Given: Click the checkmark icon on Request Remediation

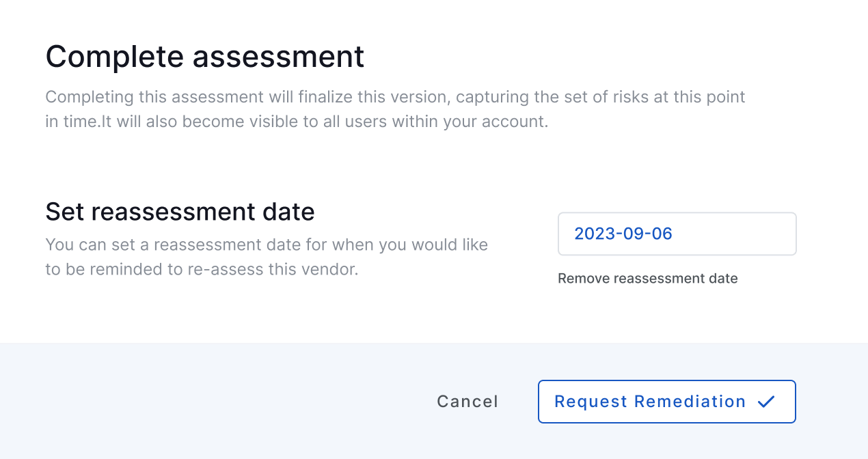Looking at the screenshot, I should (x=766, y=402).
